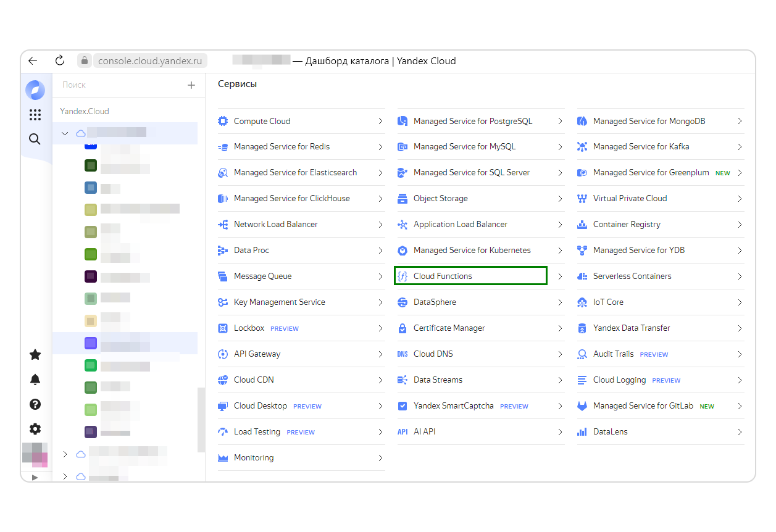Click the Managed Service for MongoDB icon
776x532 pixels.
pos(582,122)
